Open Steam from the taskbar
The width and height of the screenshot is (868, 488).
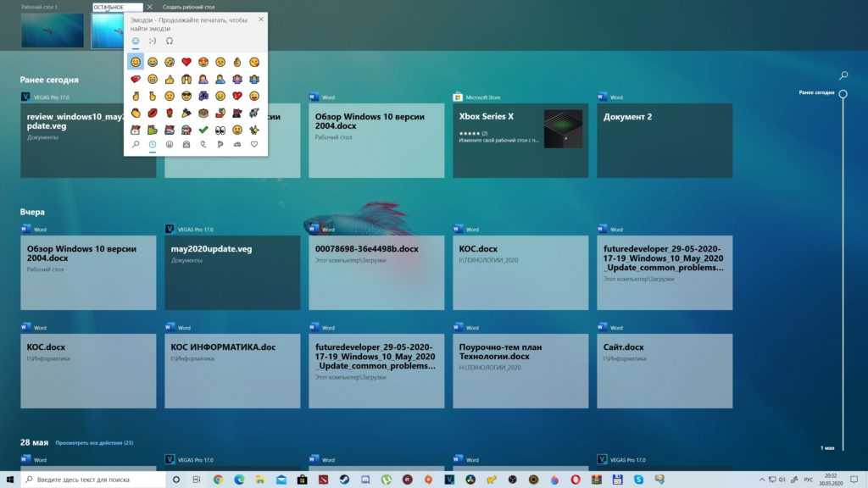[345, 480]
